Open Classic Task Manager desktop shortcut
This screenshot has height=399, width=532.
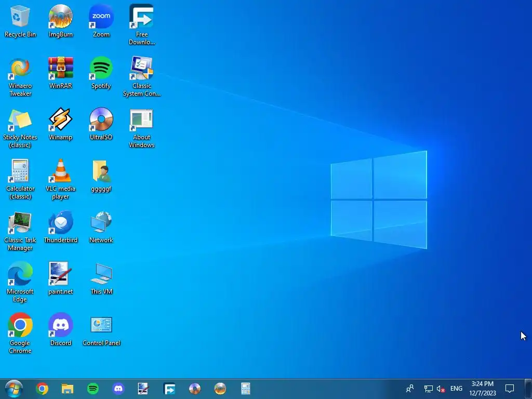pos(20,231)
